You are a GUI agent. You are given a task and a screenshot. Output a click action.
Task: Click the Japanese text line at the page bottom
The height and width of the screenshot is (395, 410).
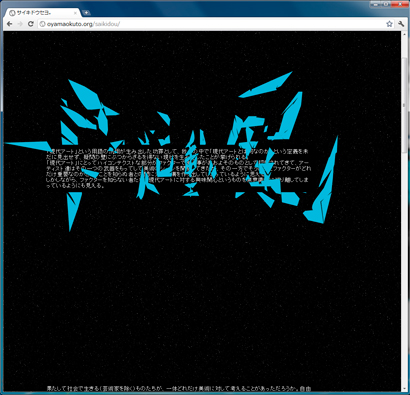point(178,389)
